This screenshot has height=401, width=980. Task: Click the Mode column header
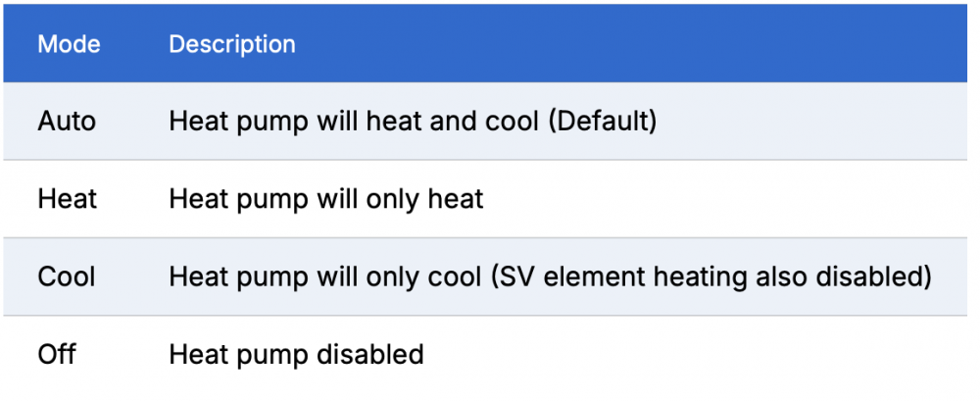click(69, 44)
